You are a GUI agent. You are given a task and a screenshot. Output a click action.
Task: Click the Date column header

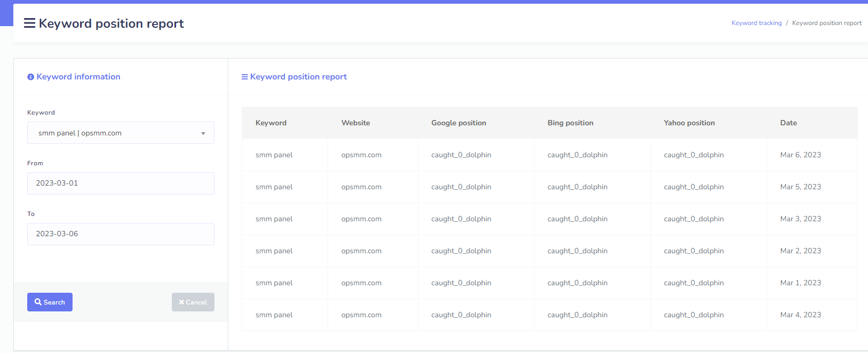(788, 123)
